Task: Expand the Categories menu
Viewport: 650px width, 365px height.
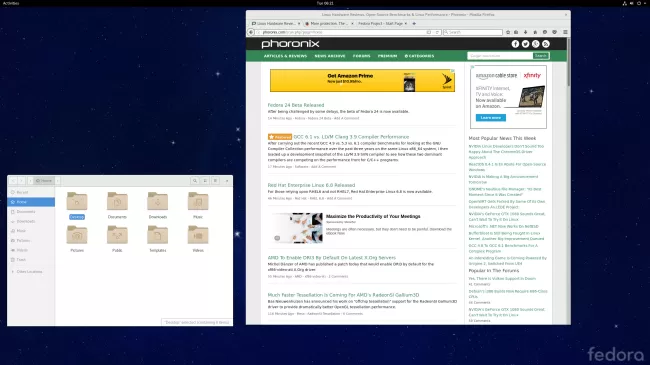Action: tap(419, 56)
